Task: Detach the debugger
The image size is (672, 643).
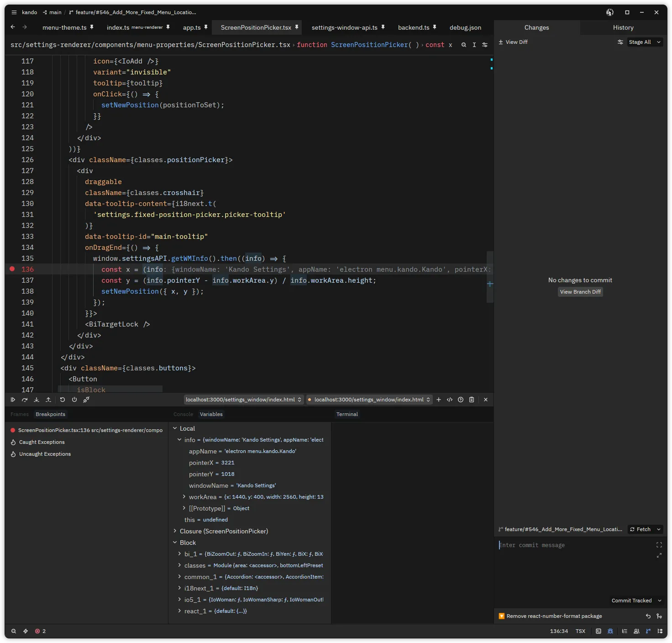Action: click(x=86, y=400)
